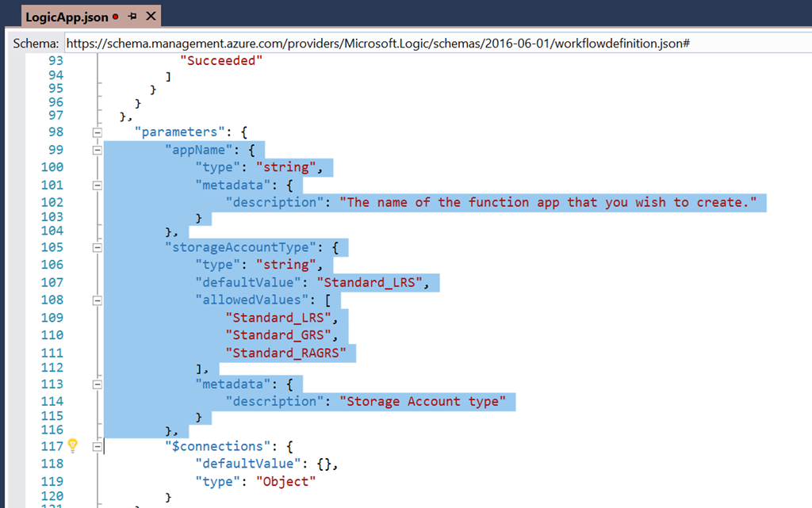Click the "Succeeded" string on line 93
Viewport: 812px width, 508px height.
pos(220,60)
